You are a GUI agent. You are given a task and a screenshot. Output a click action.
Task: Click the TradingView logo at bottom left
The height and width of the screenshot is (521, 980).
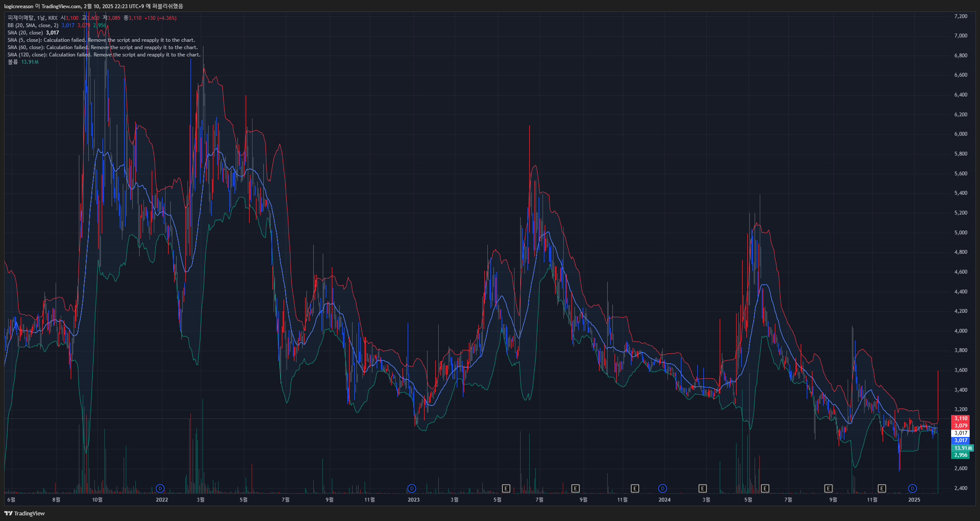(x=25, y=513)
